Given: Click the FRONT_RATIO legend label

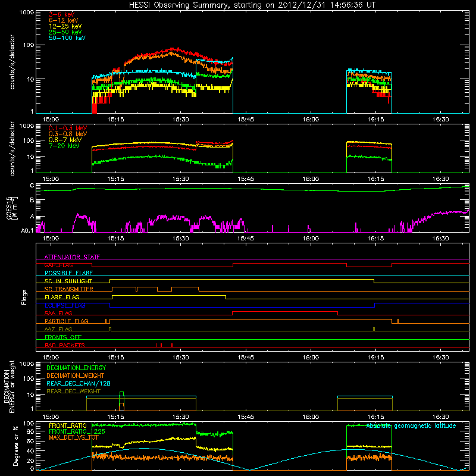Looking at the screenshot, I should click(x=68, y=425).
